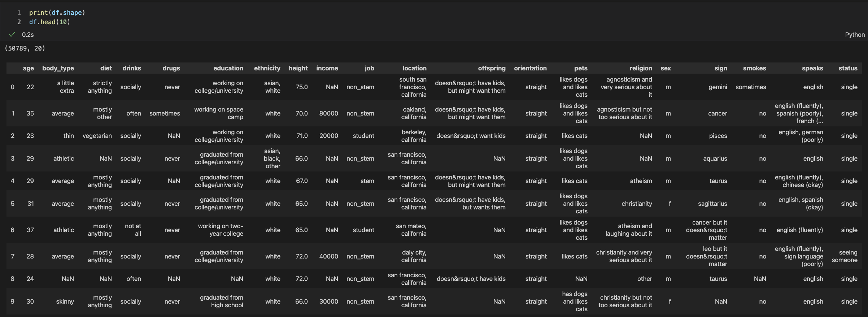Select the location column header
This screenshot has height=317, width=868.
(x=414, y=68)
